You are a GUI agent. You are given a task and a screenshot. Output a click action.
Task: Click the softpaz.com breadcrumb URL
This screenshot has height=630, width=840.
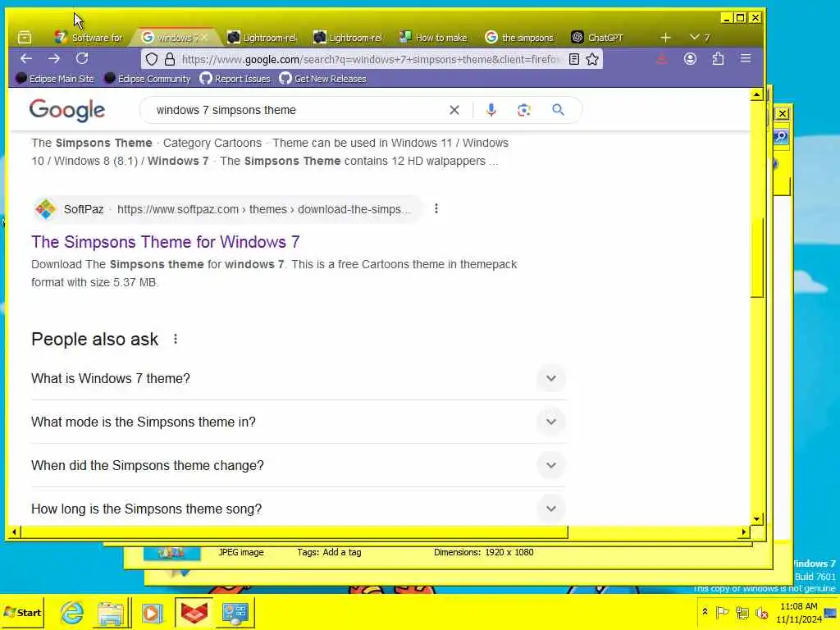point(264,209)
